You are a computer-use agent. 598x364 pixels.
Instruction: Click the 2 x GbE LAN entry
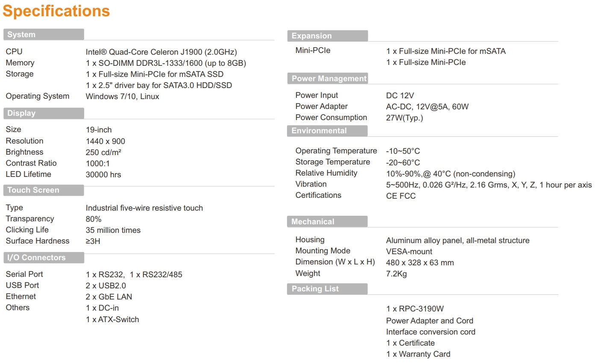tap(109, 297)
